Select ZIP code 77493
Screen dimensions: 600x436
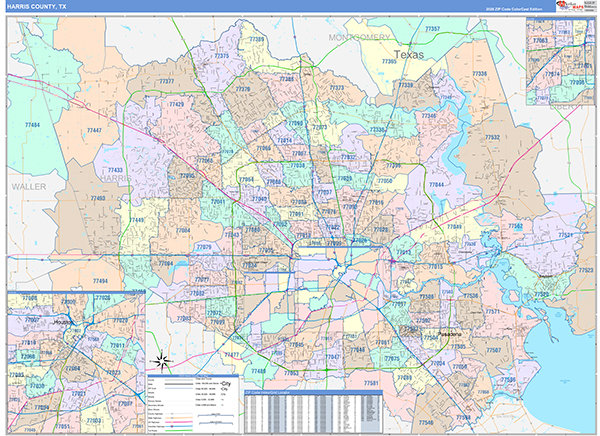click(x=98, y=198)
